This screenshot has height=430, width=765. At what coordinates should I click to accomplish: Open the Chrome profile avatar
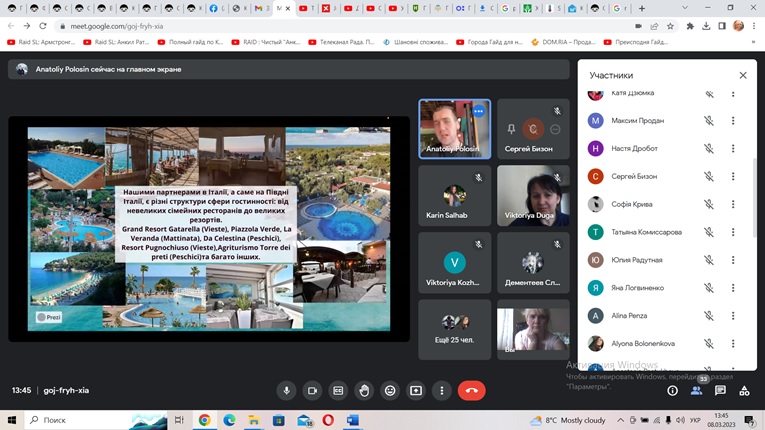(x=738, y=26)
